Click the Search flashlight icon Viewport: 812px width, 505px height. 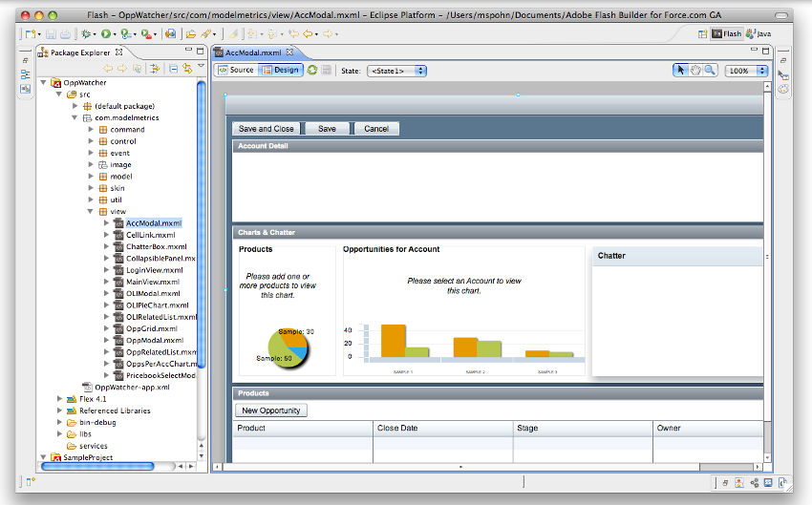tap(206, 34)
